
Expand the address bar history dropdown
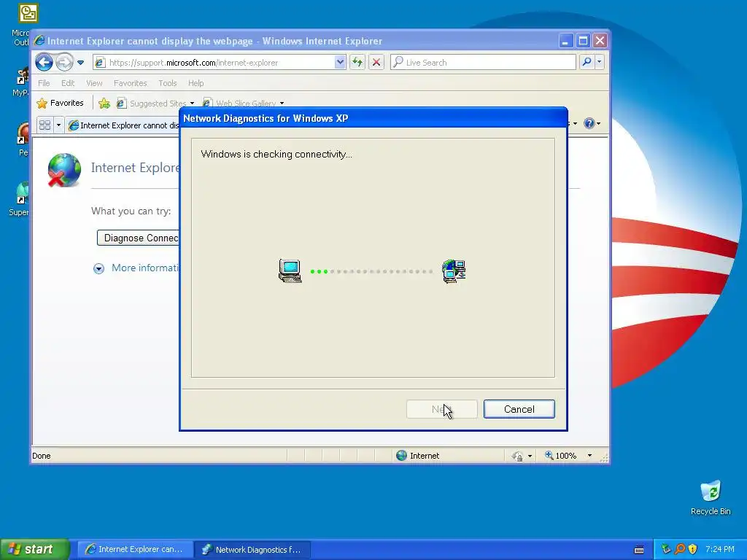[340, 63]
